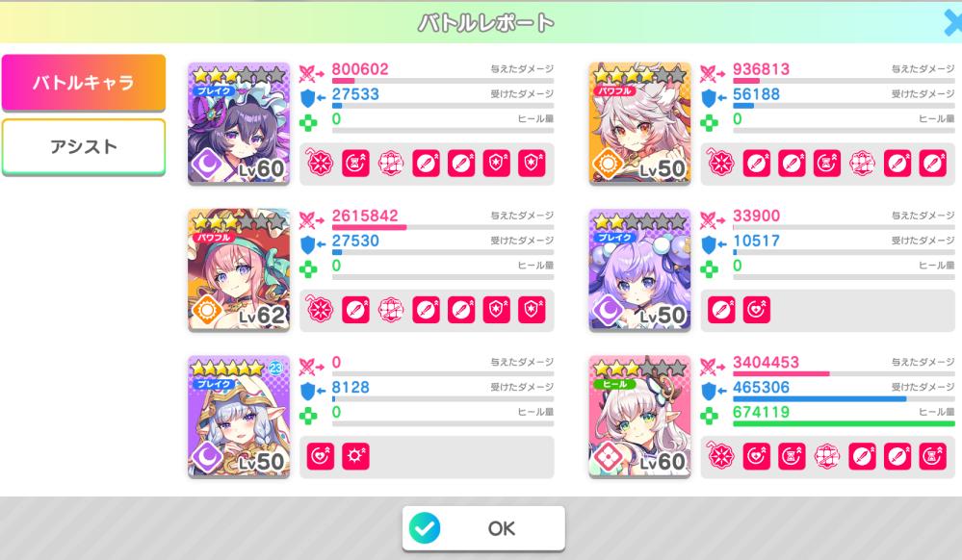This screenshot has height=560, width=962.
Task: Close the バトルレポート window with X
Action: 952,23
